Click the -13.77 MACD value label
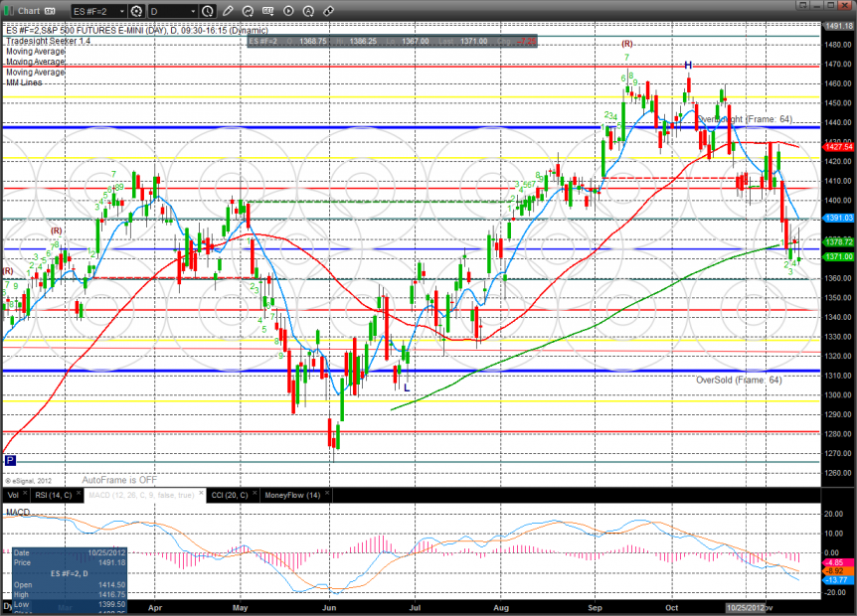 click(837, 580)
